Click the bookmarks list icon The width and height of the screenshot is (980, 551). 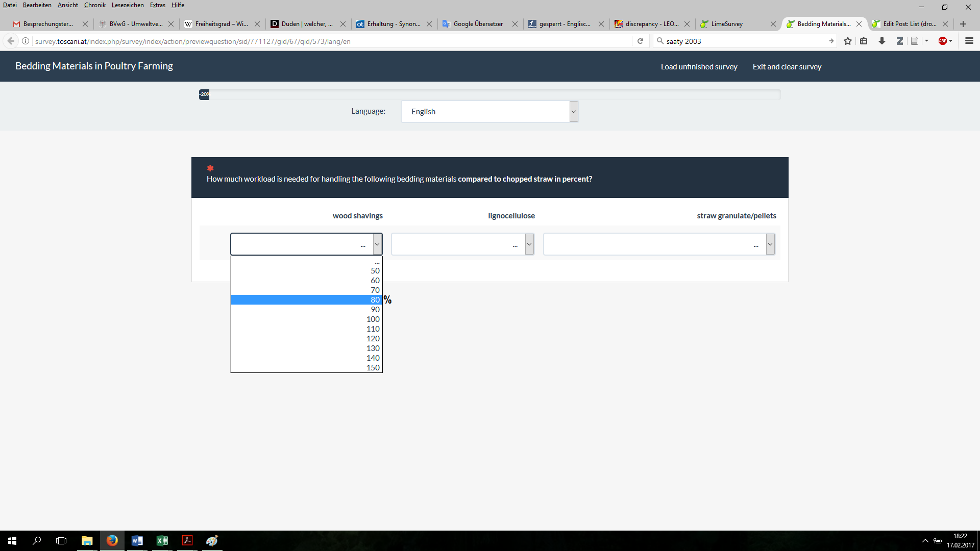point(864,41)
